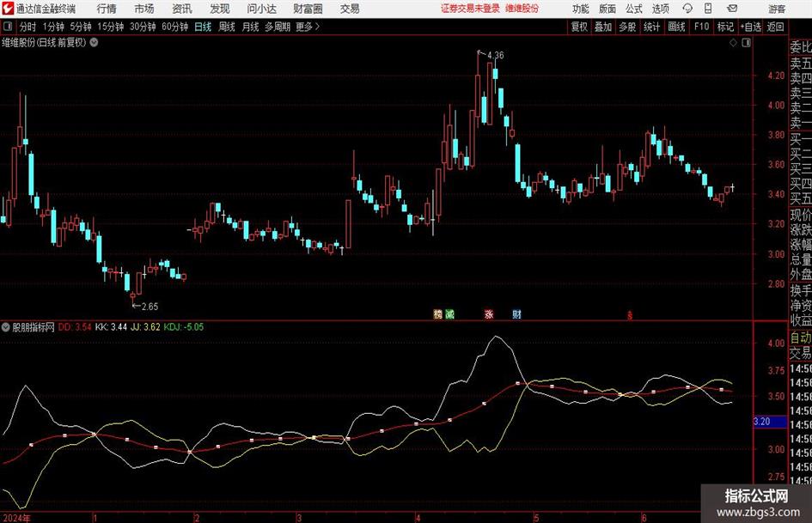
Task: Click the green 减 event marker
Action: pyautogui.click(x=449, y=313)
